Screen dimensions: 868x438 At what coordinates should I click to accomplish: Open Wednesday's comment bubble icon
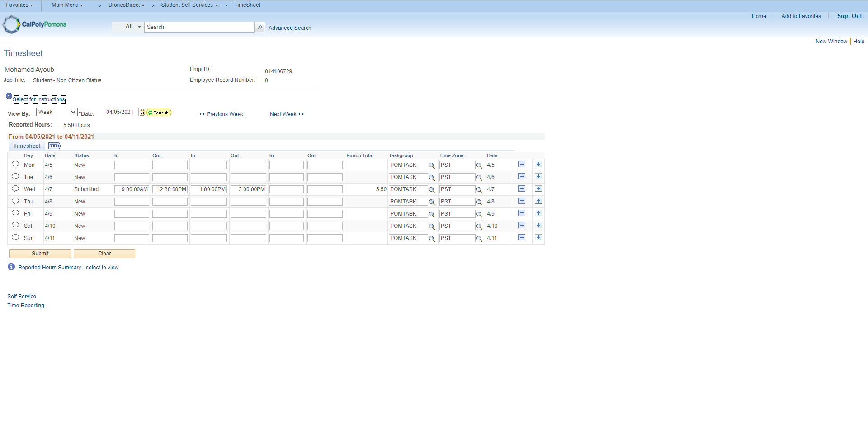click(15, 189)
